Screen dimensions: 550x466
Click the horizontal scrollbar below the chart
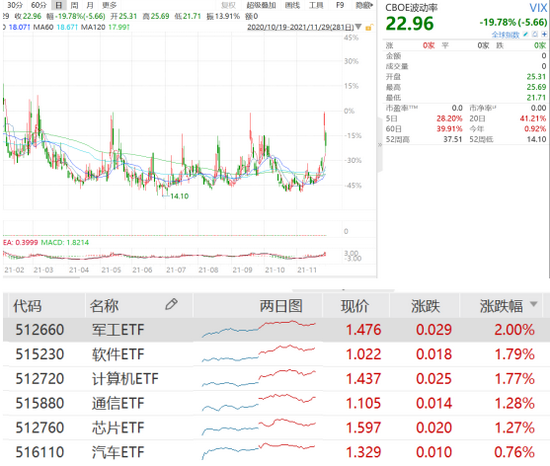pos(60,277)
